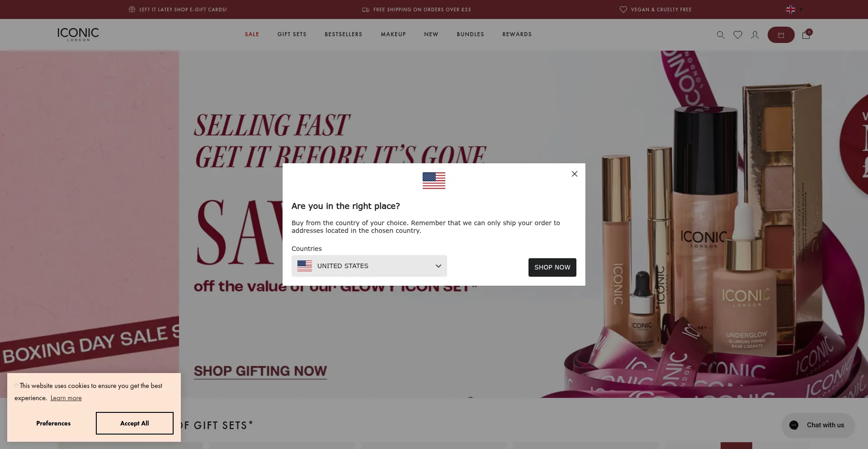Image resolution: width=868 pixels, height=449 pixels.
Task: Click the SHOP NOW button
Action: [552, 267]
